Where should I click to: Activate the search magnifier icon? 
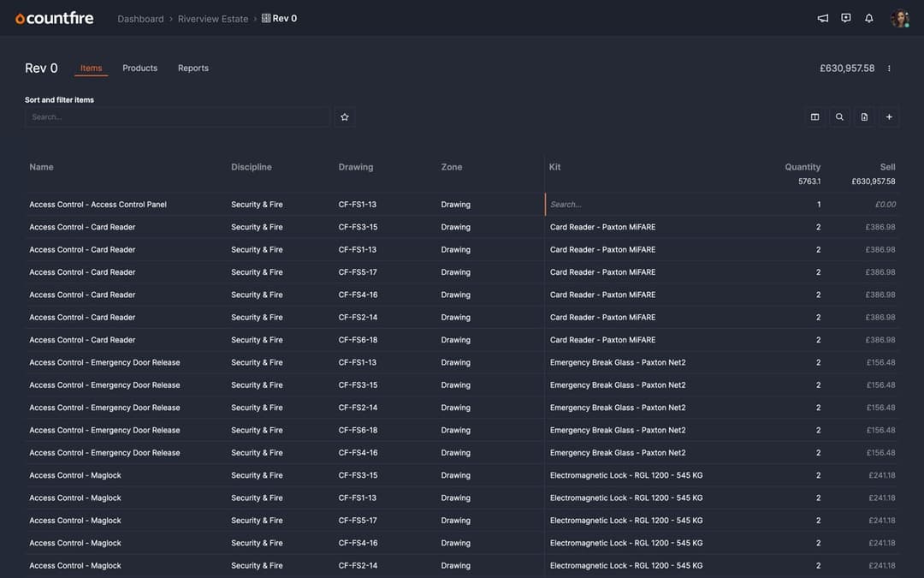839,116
